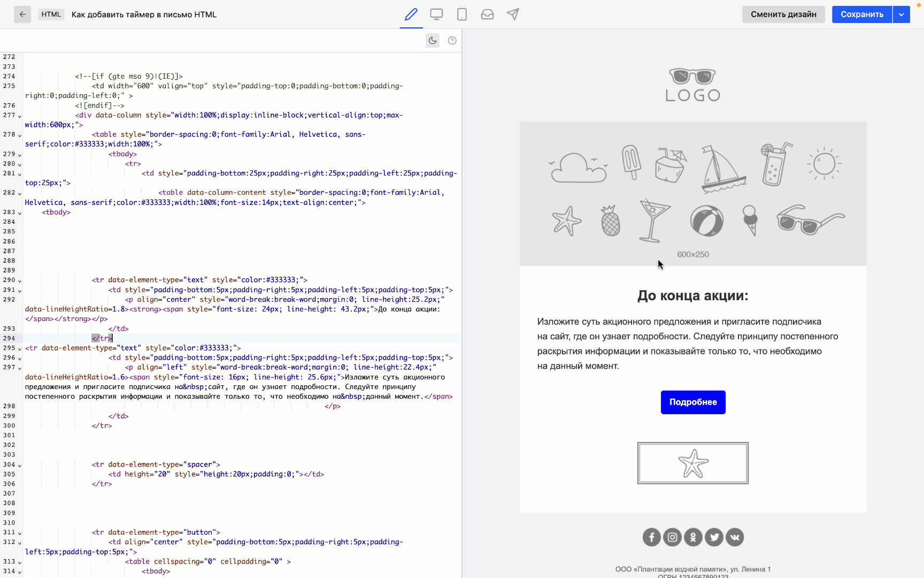Click the sunglasses LOGO image
The image size is (924, 578).
click(693, 85)
